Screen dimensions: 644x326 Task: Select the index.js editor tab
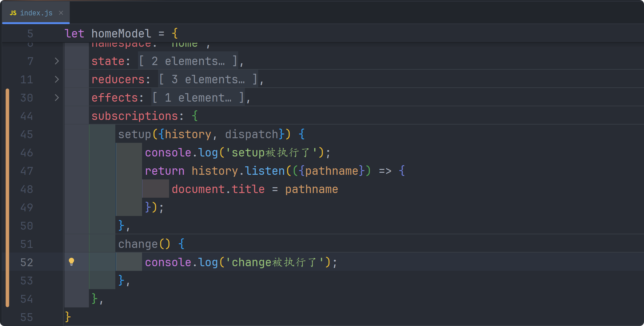pos(36,13)
